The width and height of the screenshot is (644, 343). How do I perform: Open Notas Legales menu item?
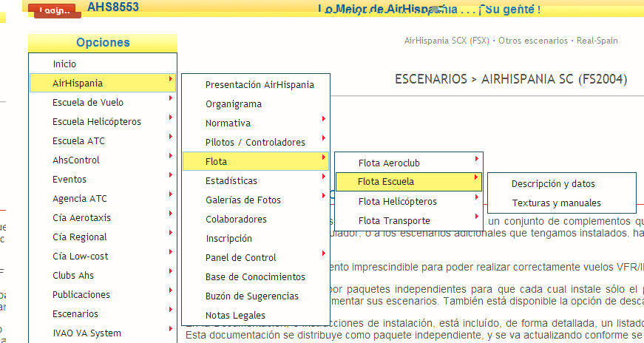point(235,316)
